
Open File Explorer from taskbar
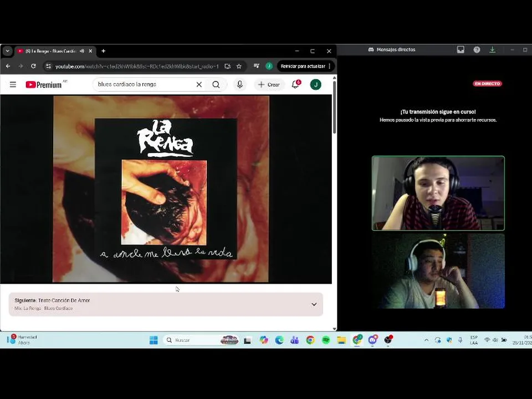(341, 340)
